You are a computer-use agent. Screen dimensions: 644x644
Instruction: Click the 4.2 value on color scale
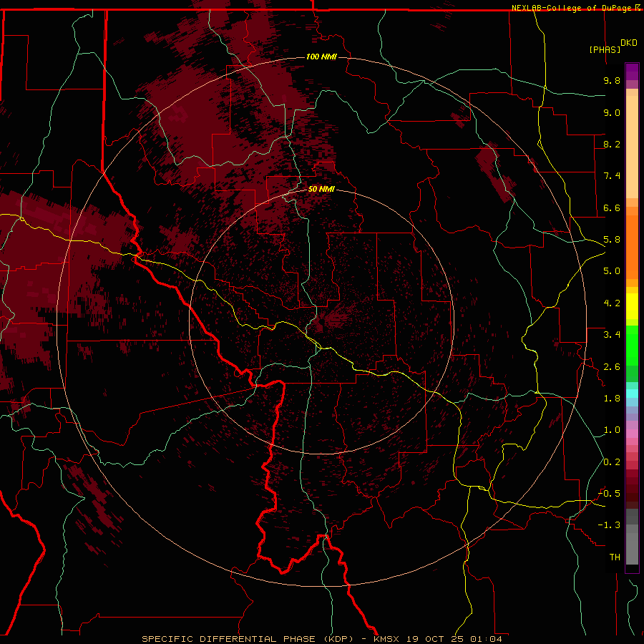(612, 303)
